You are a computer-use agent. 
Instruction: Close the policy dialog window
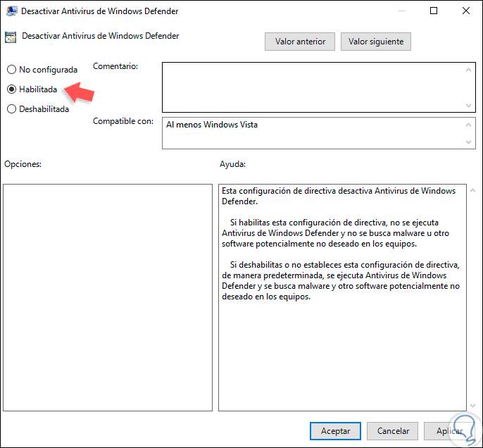[466, 11]
